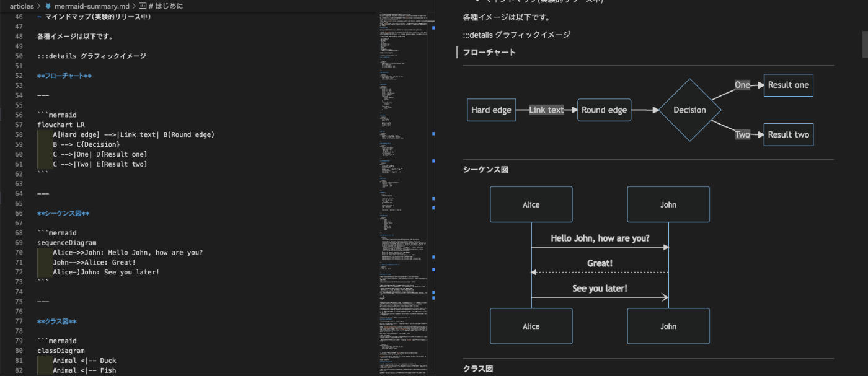Click the minimap code overview
This screenshot has height=376, width=868.
point(403,192)
